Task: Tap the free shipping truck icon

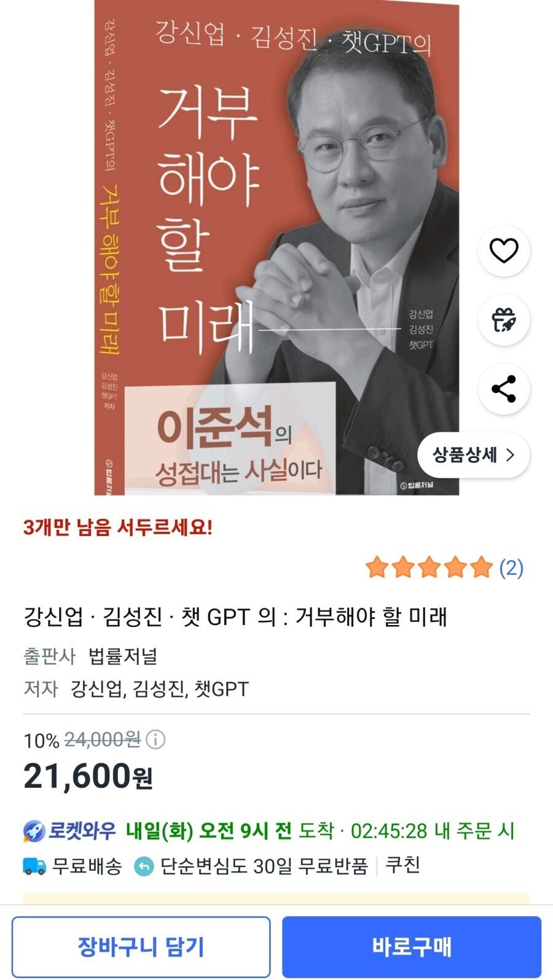Action: pos(34,866)
